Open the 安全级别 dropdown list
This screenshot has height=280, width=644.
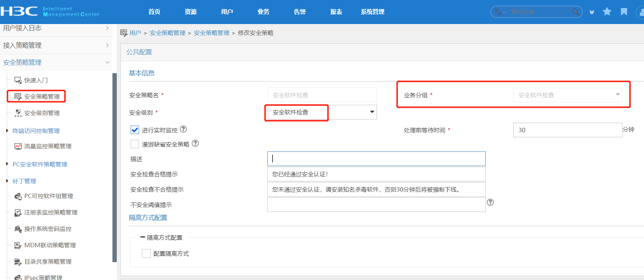coord(372,112)
